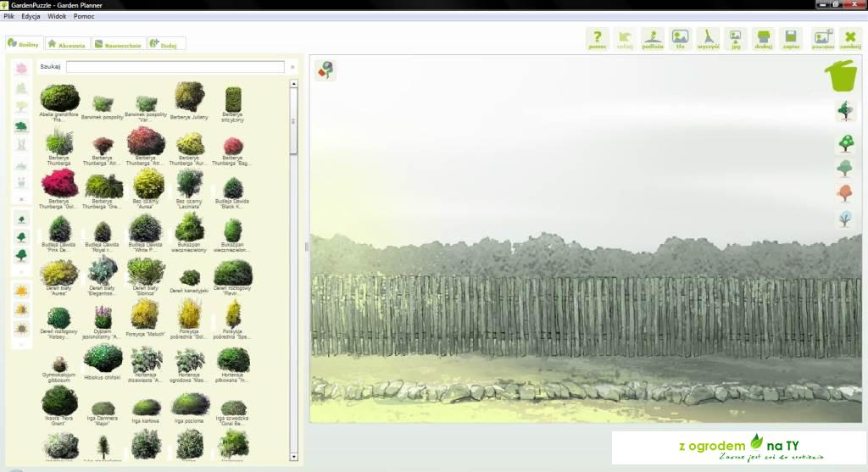Open the tło background picker

pyautogui.click(x=680, y=39)
